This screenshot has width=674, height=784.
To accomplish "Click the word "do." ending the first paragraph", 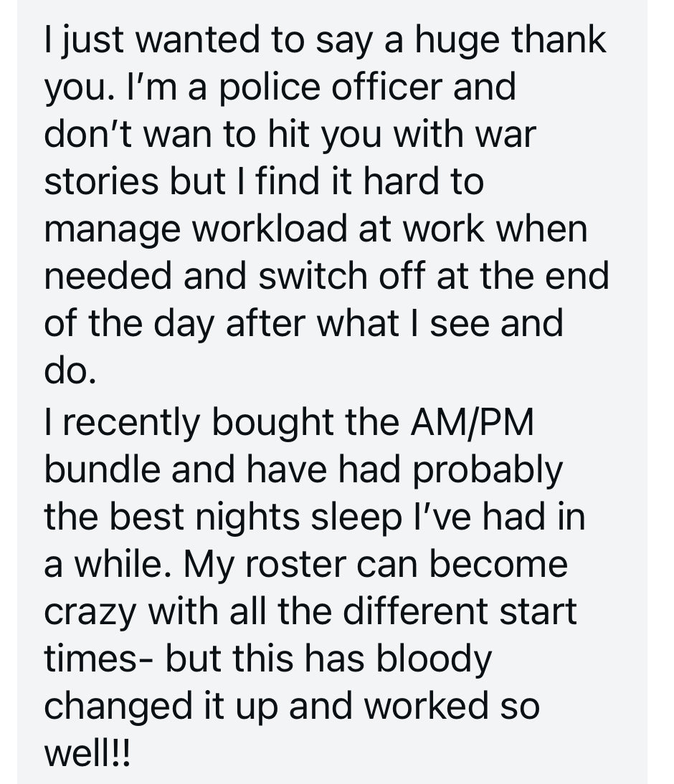I will coord(70,371).
